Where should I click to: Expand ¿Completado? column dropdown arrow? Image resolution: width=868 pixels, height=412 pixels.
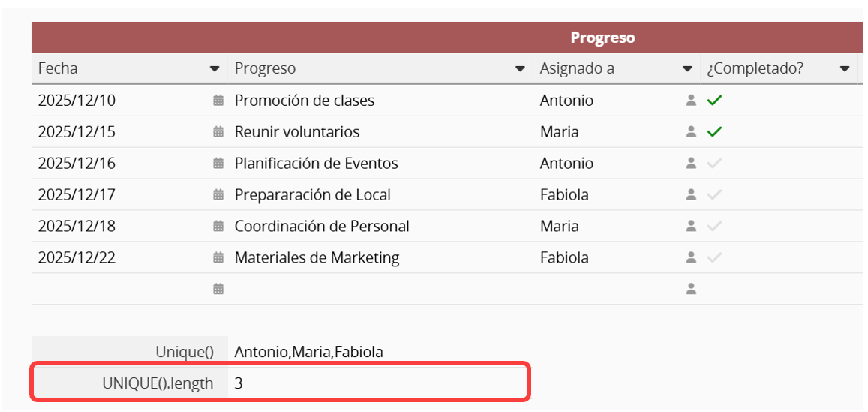845,69
